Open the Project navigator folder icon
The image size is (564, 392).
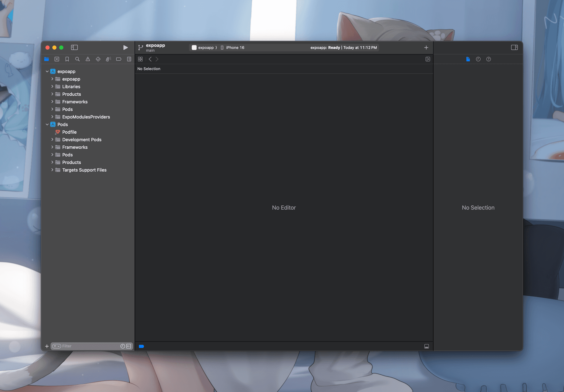coord(46,59)
